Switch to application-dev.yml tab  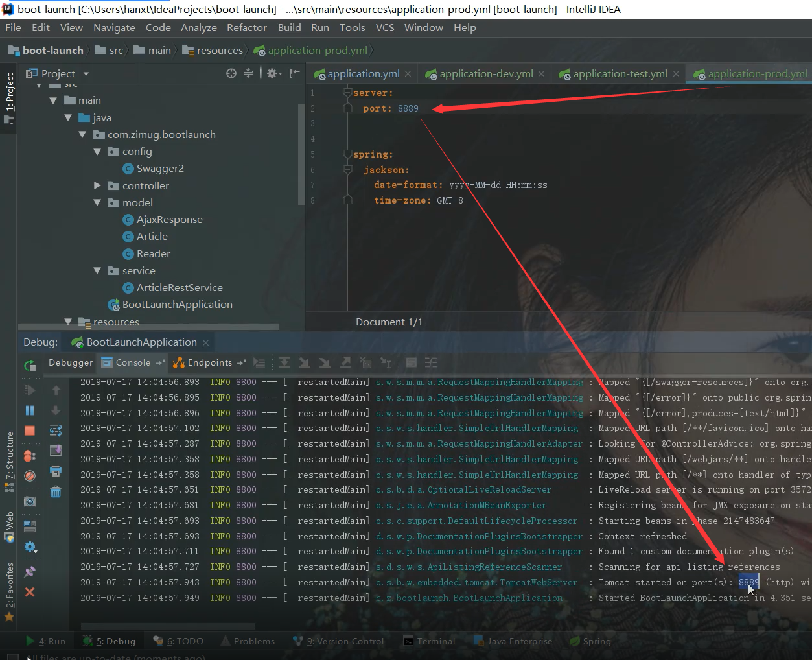click(x=486, y=74)
